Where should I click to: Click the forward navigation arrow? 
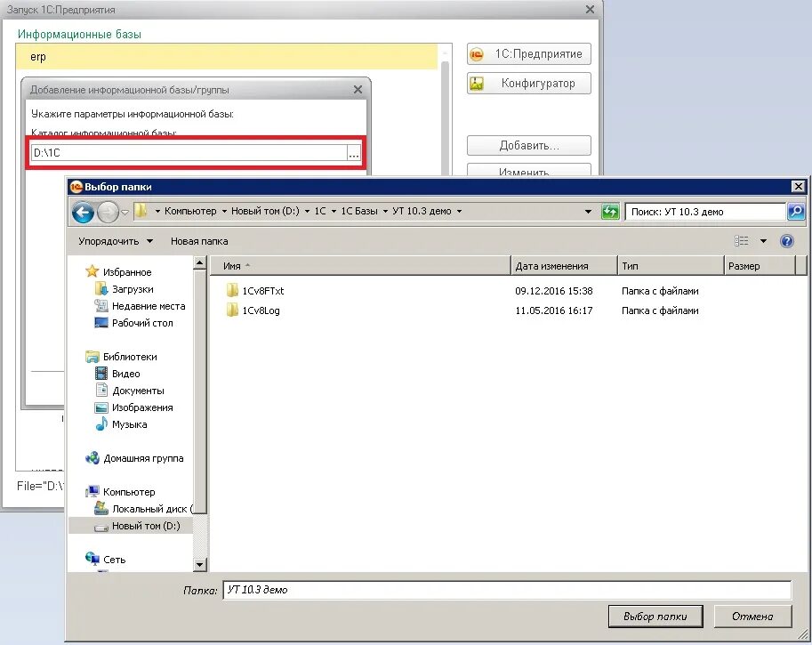(x=108, y=212)
